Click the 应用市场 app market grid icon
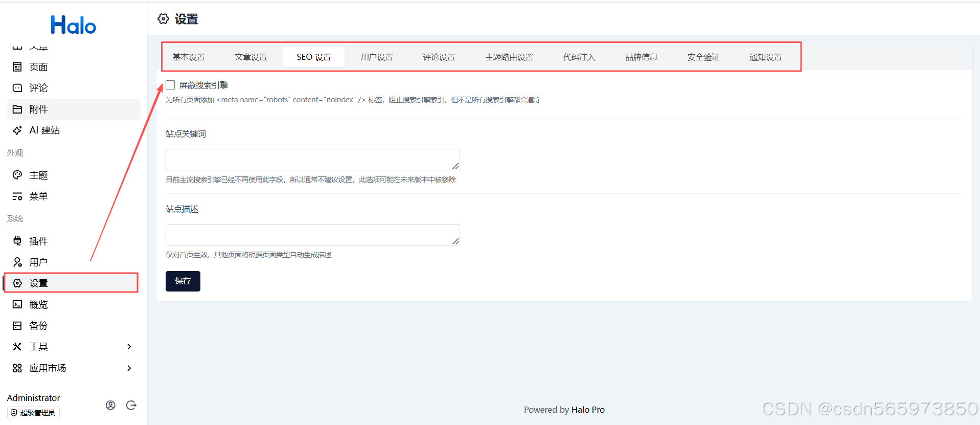Viewport: 980px width, 425px height. pos(17,368)
